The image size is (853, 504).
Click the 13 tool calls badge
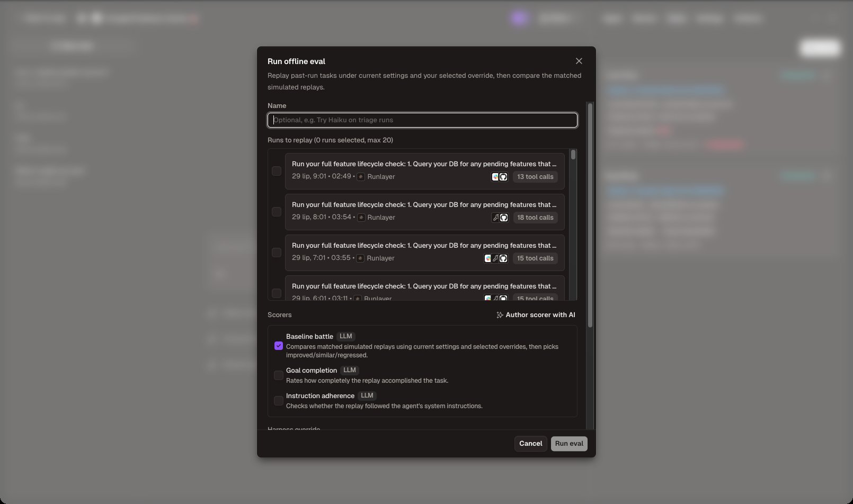click(535, 177)
